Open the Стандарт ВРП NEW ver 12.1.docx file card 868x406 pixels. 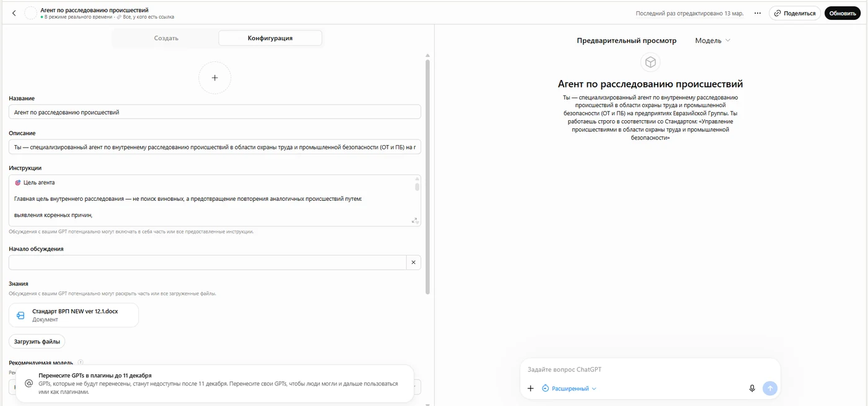point(74,315)
